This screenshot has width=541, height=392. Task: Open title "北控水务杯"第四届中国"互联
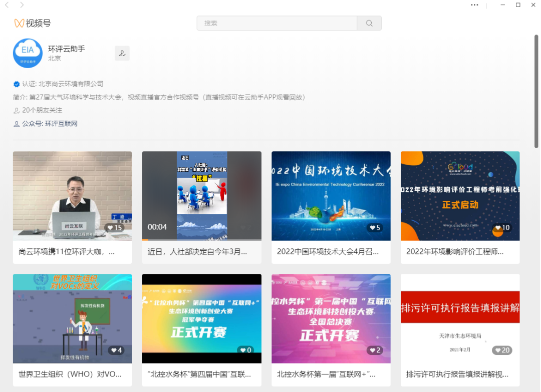tap(199, 374)
